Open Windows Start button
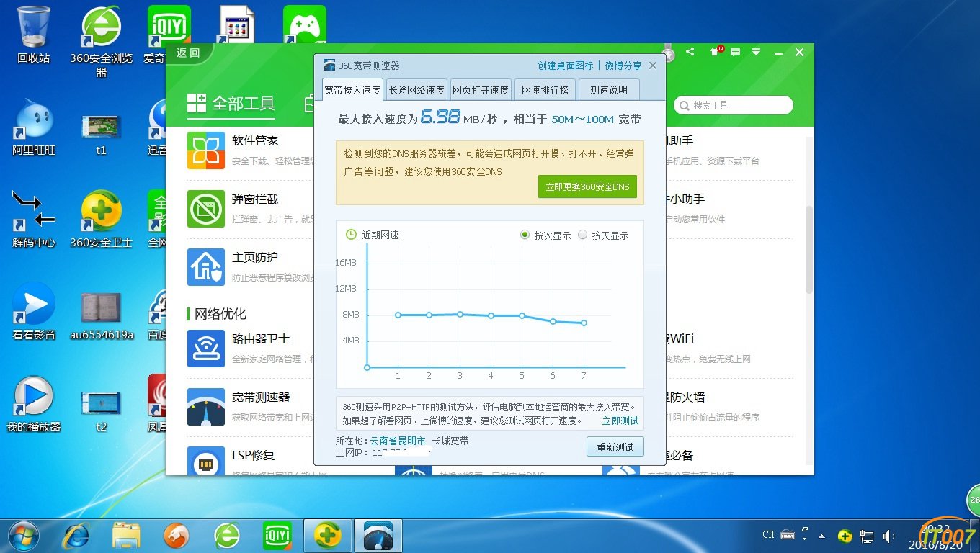The image size is (980, 553). pos(24,535)
